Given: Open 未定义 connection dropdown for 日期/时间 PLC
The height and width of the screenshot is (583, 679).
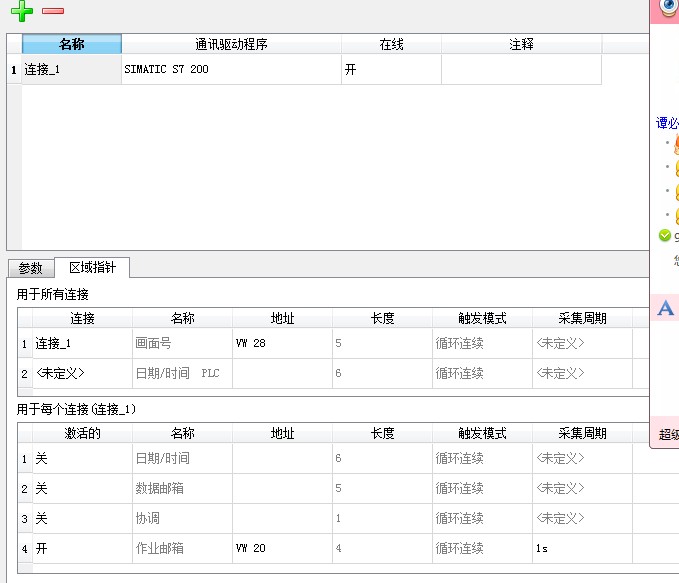Looking at the screenshot, I should pos(82,374).
